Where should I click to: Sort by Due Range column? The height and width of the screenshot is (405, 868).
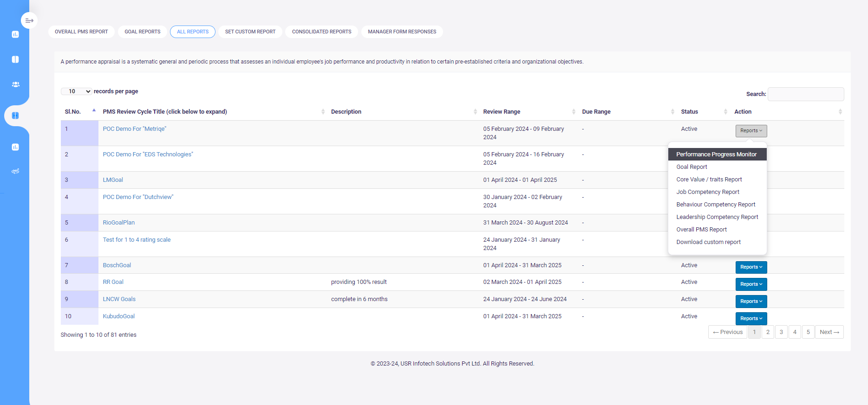(627, 112)
